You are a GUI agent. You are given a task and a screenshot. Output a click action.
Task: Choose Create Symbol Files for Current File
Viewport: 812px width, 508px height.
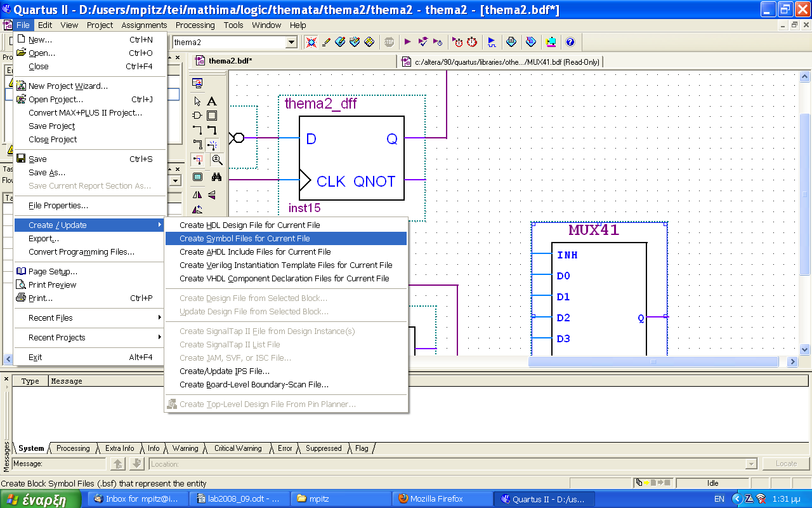(x=285, y=238)
